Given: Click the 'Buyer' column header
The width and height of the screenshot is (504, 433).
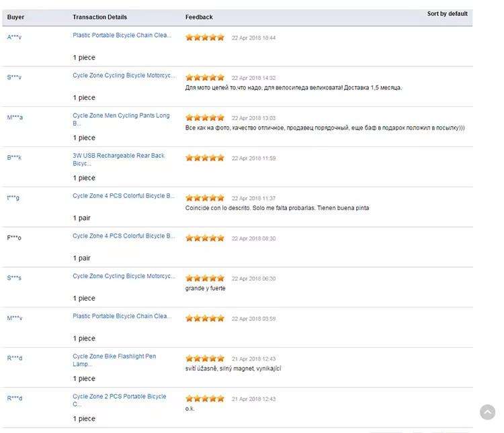Looking at the screenshot, I should 15,17.
